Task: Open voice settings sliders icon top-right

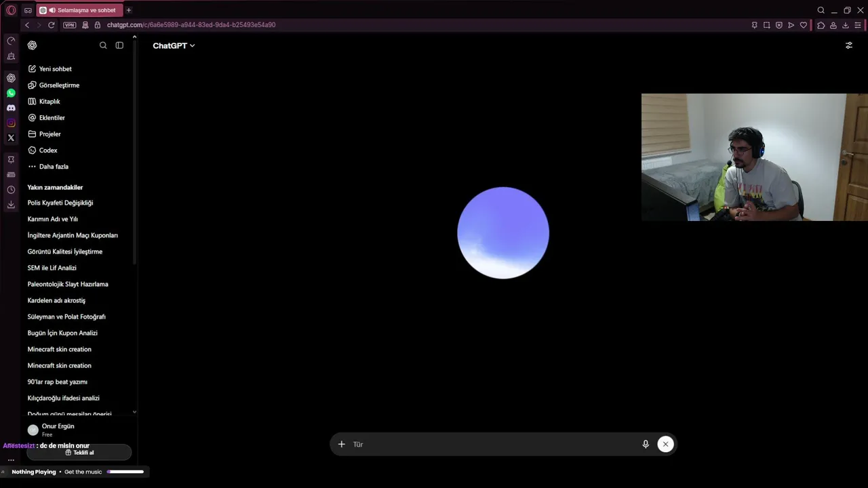Action: click(x=848, y=45)
